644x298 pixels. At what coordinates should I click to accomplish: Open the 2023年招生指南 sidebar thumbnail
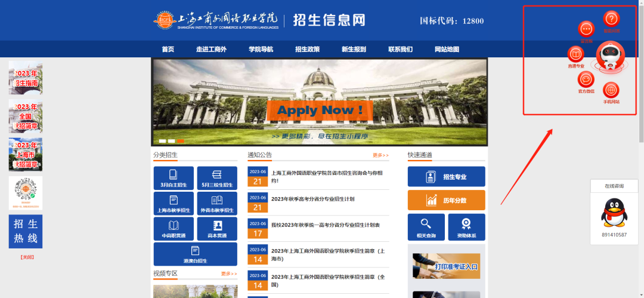26,78
